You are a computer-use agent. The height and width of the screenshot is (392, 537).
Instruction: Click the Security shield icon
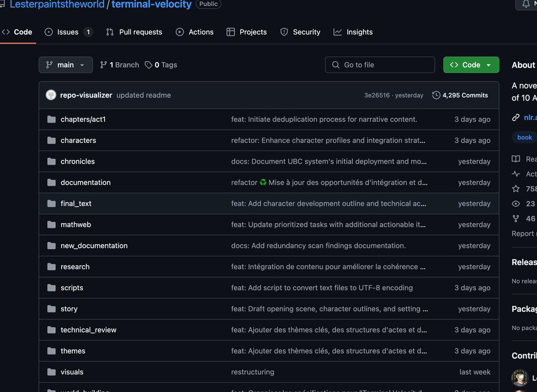(284, 32)
